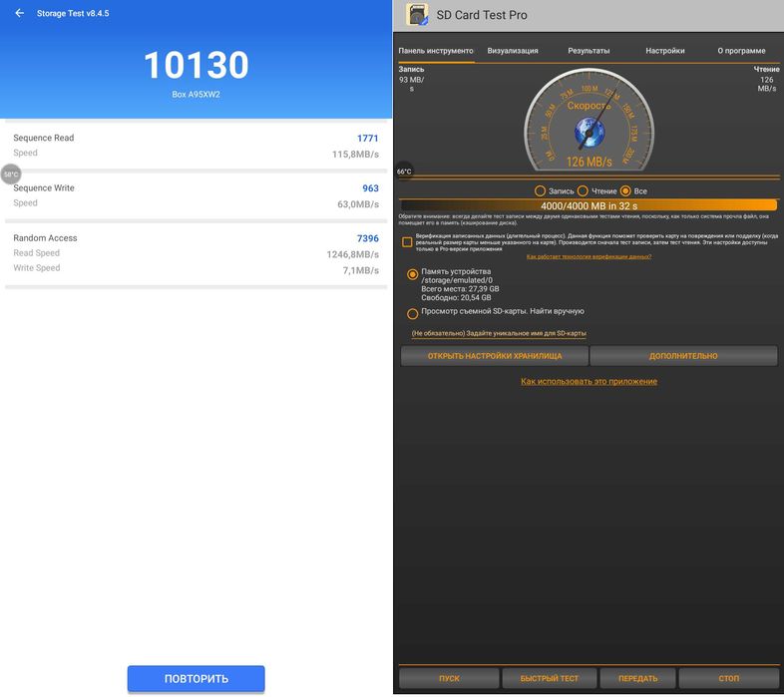Select the Все radio button
This screenshot has height=697, width=784.
coord(625,191)
